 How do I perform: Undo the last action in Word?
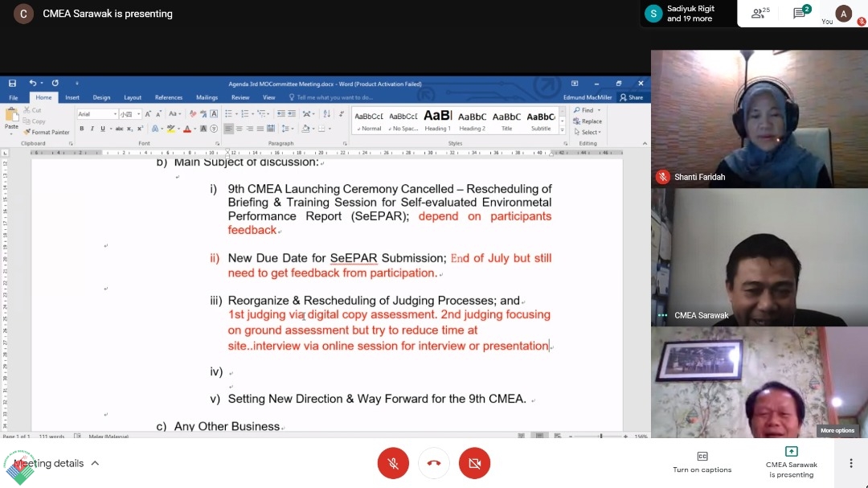click(x=33, y=83)
